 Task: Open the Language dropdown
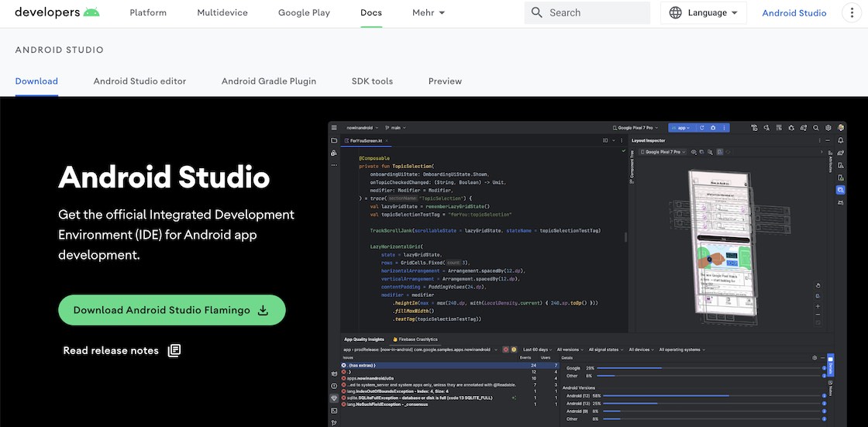coord(705,12)
